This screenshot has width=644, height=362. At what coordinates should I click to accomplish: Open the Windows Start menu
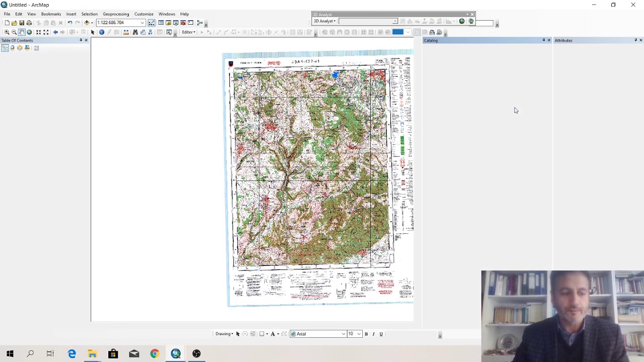click(10, 354)
